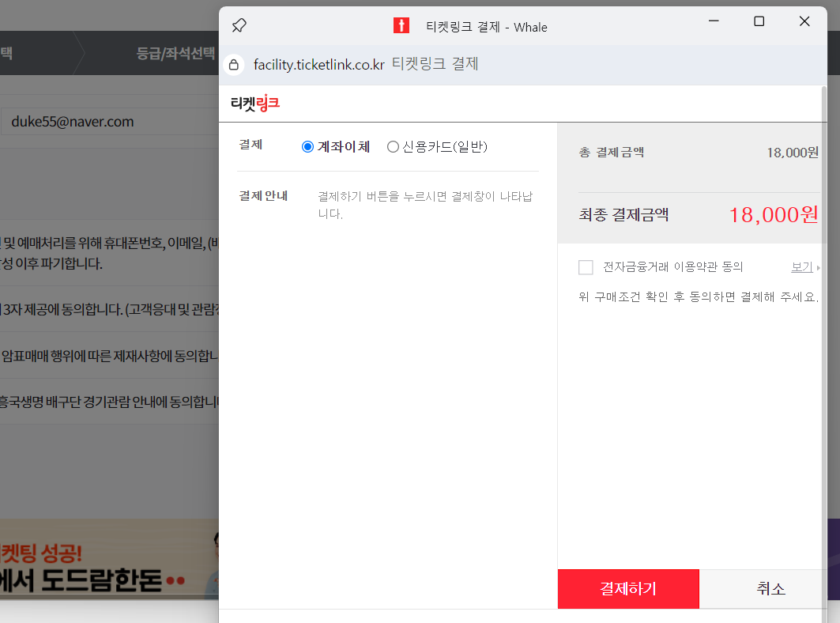The height and width of the screenshot is (623, 840).
Task: Click the 취소 button
Action: (770, 589)
